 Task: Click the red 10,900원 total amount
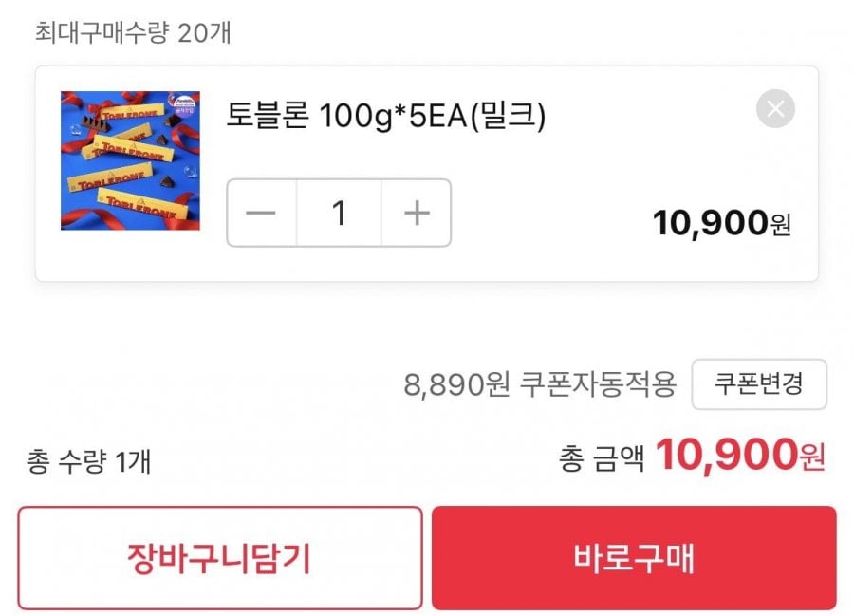(x=727, y=456)
